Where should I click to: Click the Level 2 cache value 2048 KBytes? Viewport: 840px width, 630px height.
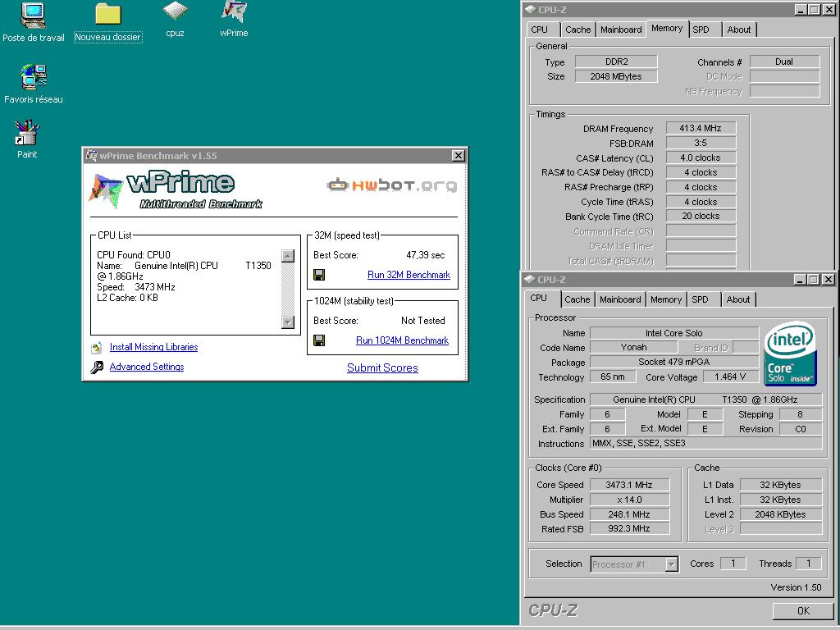(781, 514)
